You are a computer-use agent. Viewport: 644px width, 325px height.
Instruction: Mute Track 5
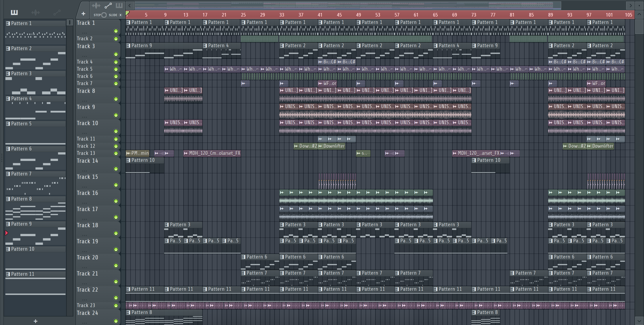click(116, 69)
